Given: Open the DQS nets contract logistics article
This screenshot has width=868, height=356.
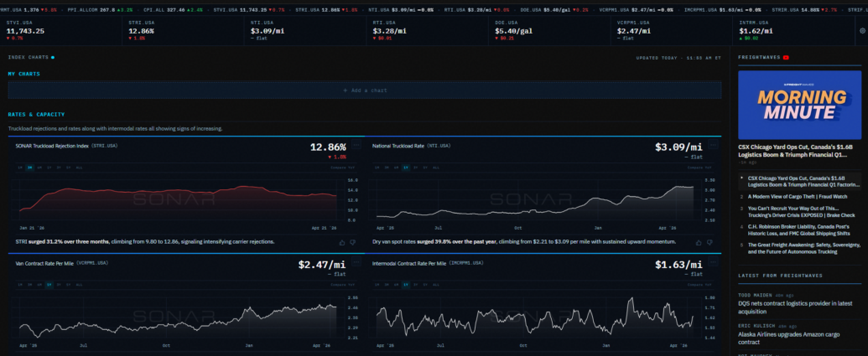Looking at the screenshot, I should 797,303.
